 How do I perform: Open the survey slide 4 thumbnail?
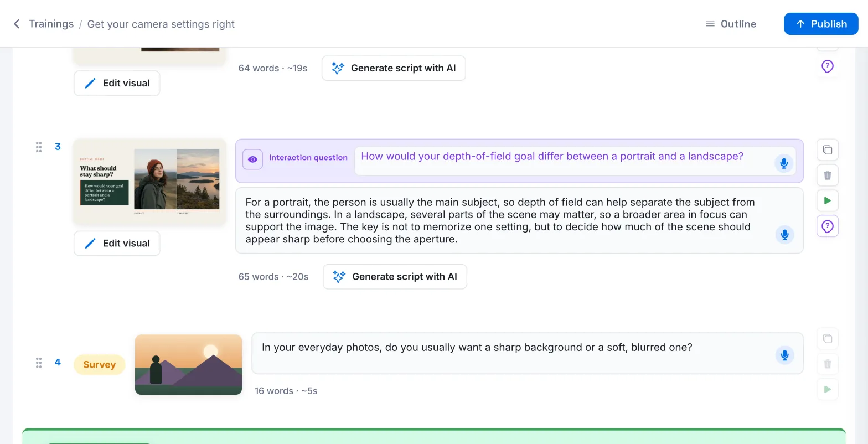(188, 364)
